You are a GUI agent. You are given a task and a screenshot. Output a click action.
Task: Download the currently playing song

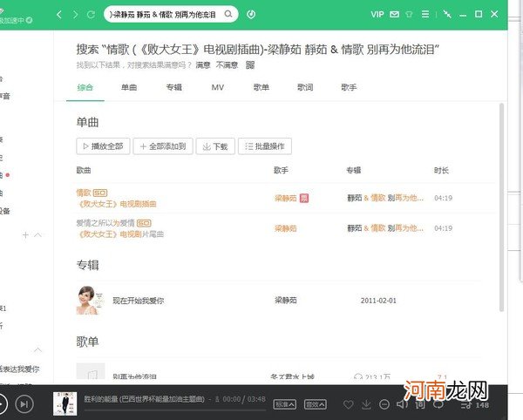pyautogui.click(x=366, y=404)
